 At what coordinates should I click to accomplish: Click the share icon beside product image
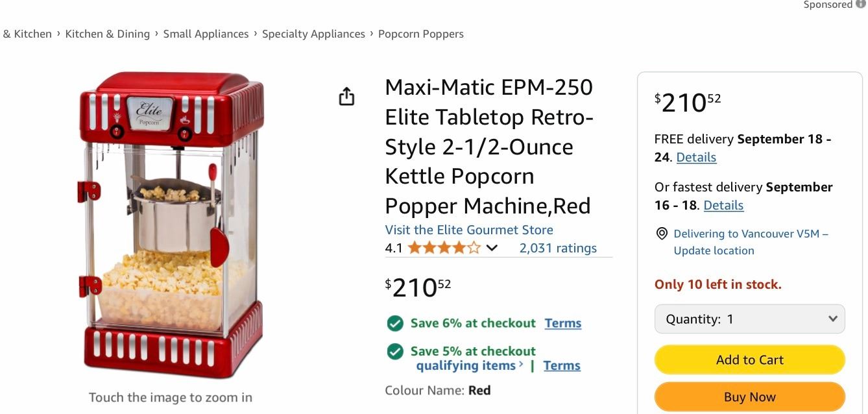point(346,97)
